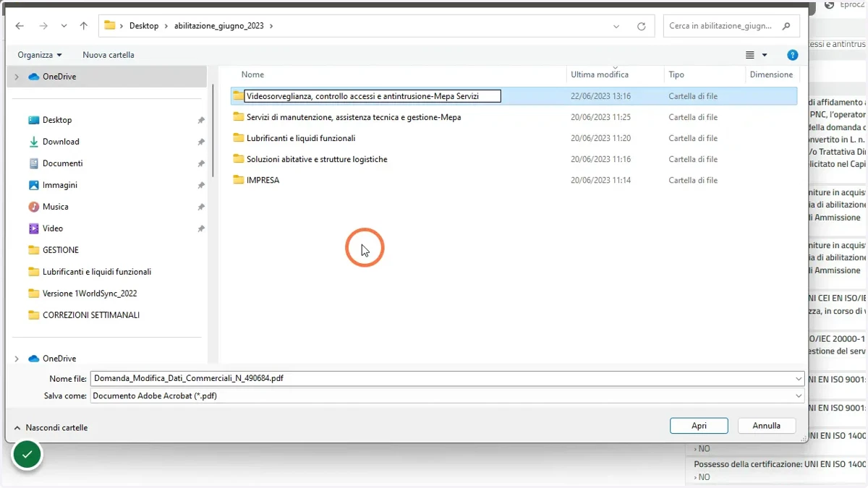Open the Video sidebar folder
868x488 pixels.
[x=52, y=228]
